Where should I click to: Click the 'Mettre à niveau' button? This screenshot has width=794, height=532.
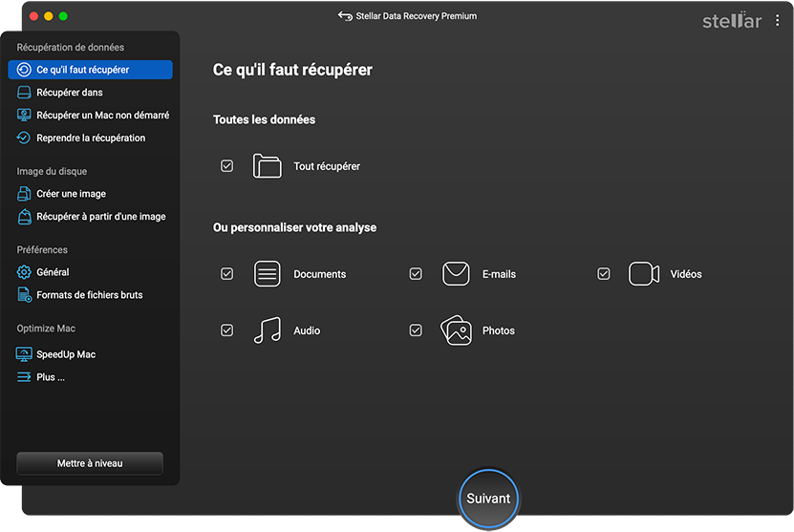pos(90,463)
